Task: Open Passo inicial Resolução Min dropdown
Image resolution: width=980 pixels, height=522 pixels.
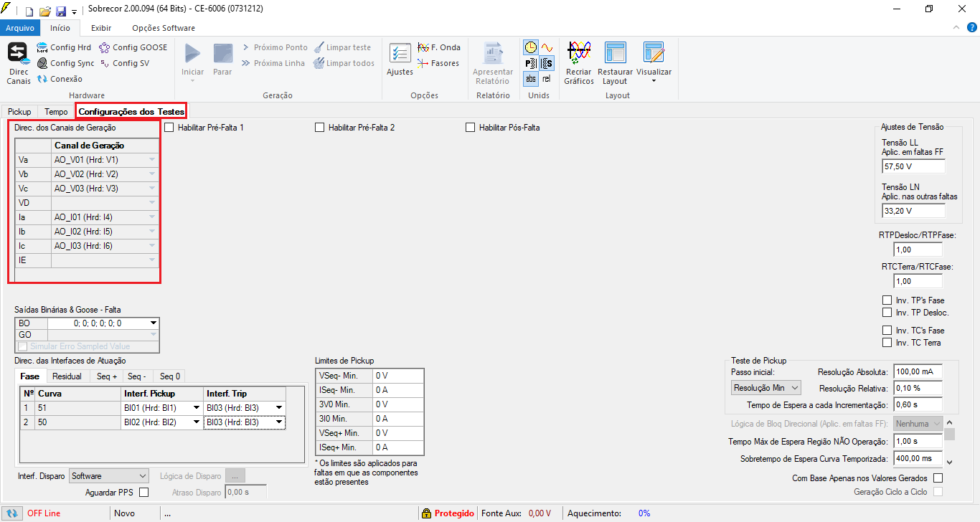Action: (765, 388)
